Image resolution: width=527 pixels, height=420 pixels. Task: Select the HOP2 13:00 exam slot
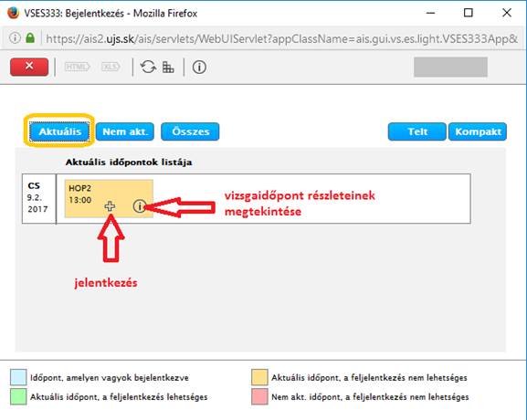[x=109, y=198]
